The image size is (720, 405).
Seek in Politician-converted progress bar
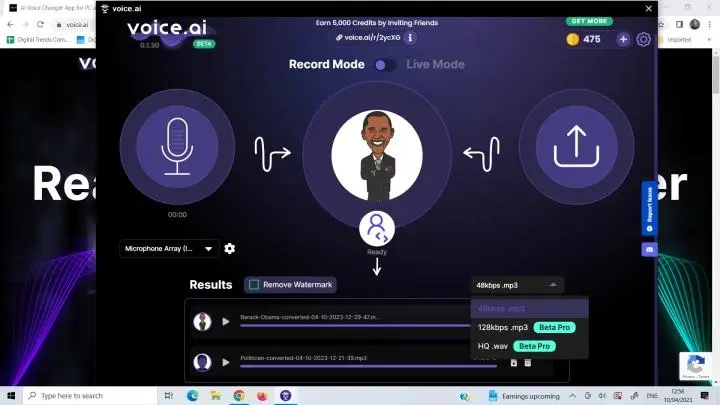pyautogui.click(x=368, y=366)
